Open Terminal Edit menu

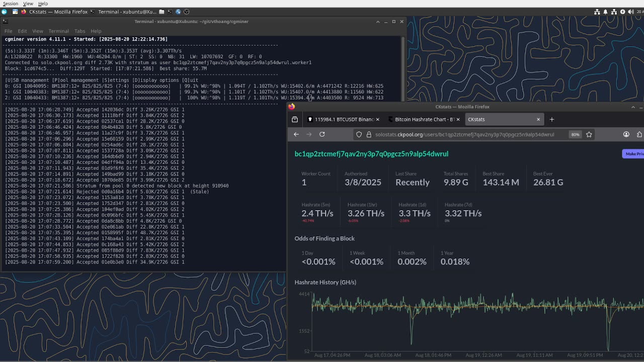point(22,31)
